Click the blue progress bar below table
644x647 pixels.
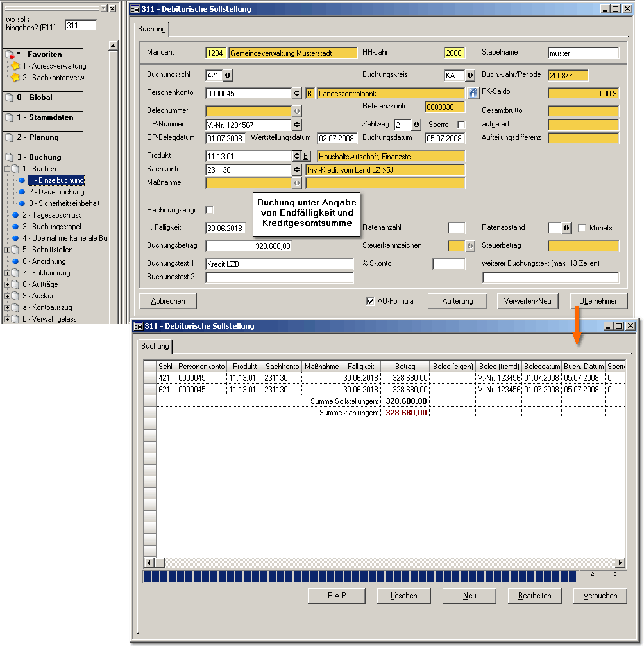(359, 577)
